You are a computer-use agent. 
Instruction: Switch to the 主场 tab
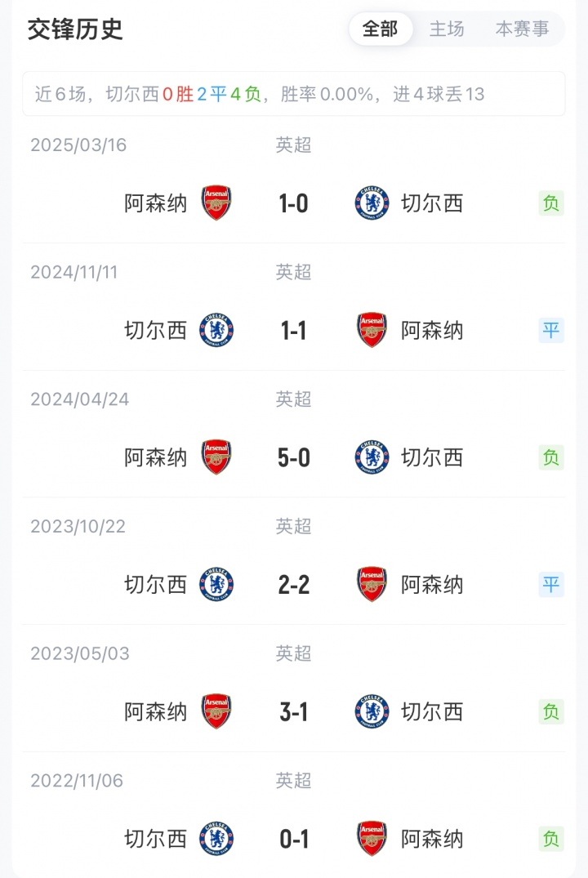click(x=447, y=29)
